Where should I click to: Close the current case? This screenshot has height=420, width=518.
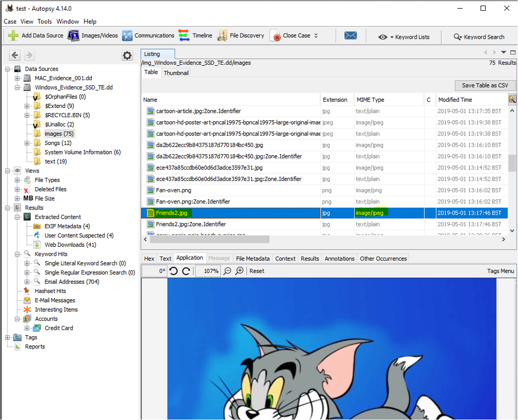tap(290, 35)
